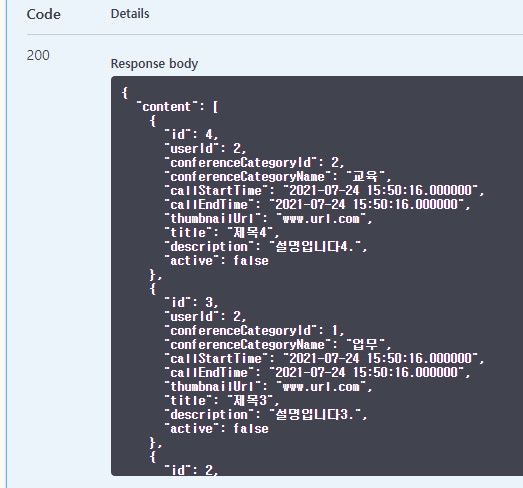Click conferenceCategoryName "교육" line
Screen dimensions: 523x488
[278, 176]
